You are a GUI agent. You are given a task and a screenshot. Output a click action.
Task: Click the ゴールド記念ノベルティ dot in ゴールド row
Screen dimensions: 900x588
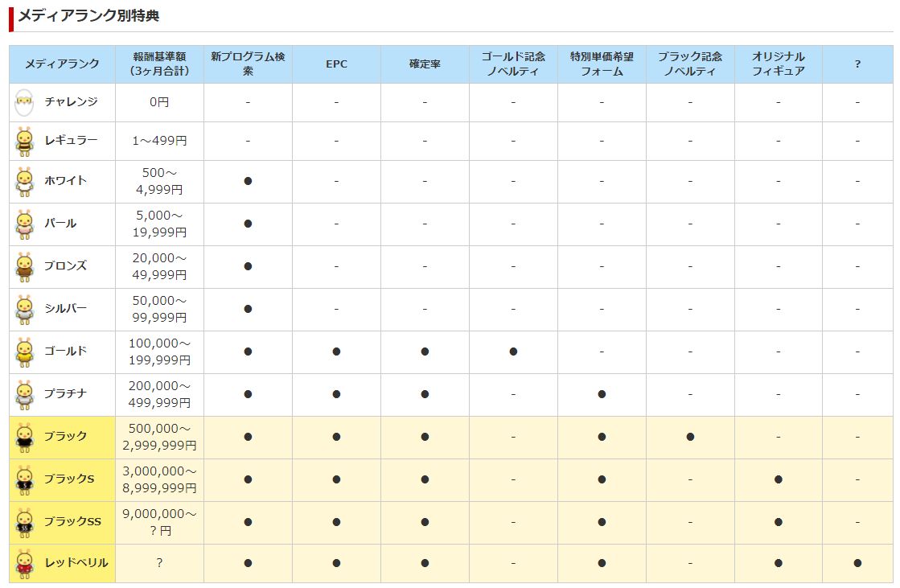(x=513, y=352)
